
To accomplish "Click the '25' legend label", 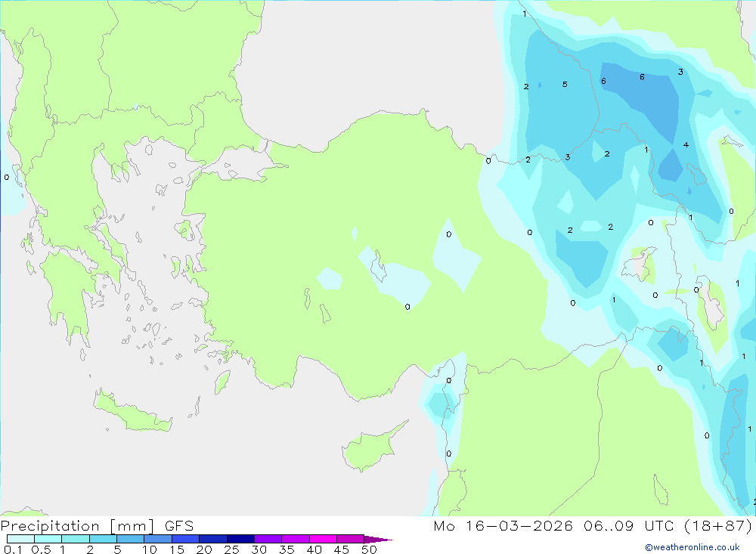I will tap(232, 549).
